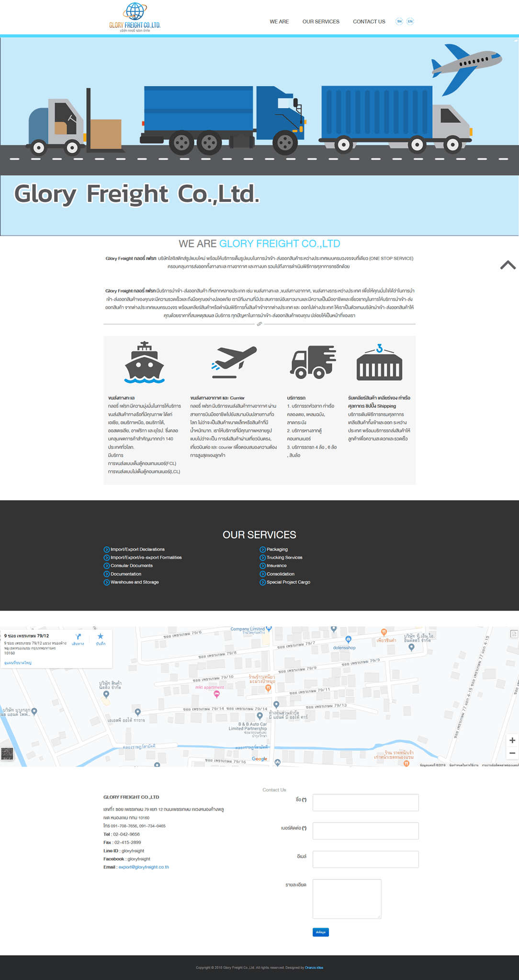Go to OUR SERVICES in navigation
Viewport: 519px width, 980px height.
pos(321,22)
